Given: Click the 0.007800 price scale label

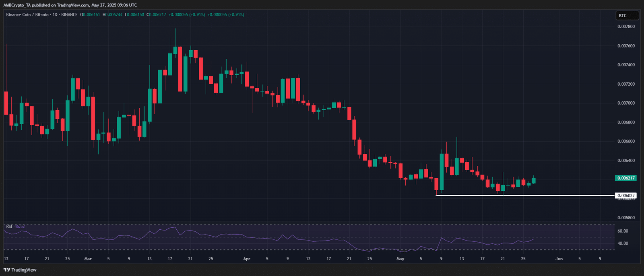Looking at the screenshot, I should coord(626,27).
